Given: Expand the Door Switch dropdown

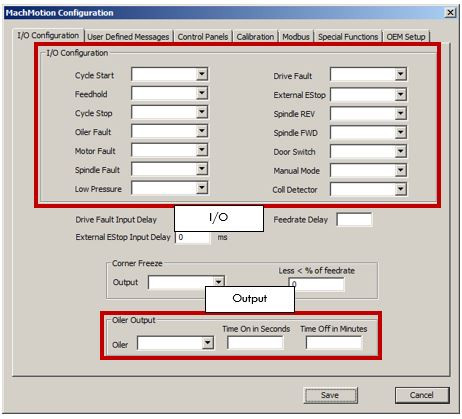Looking at the screenshot, I should coord(368,152).
